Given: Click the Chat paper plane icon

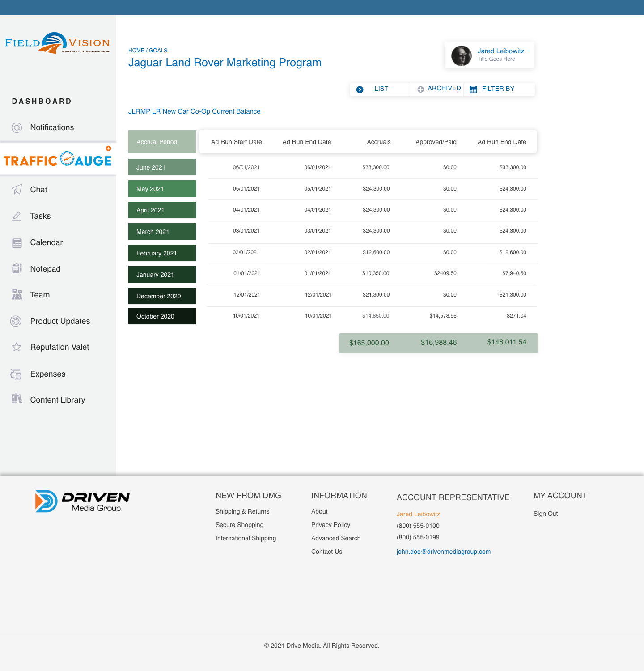Looking at the screenshot, I should (x=17, y=190).
